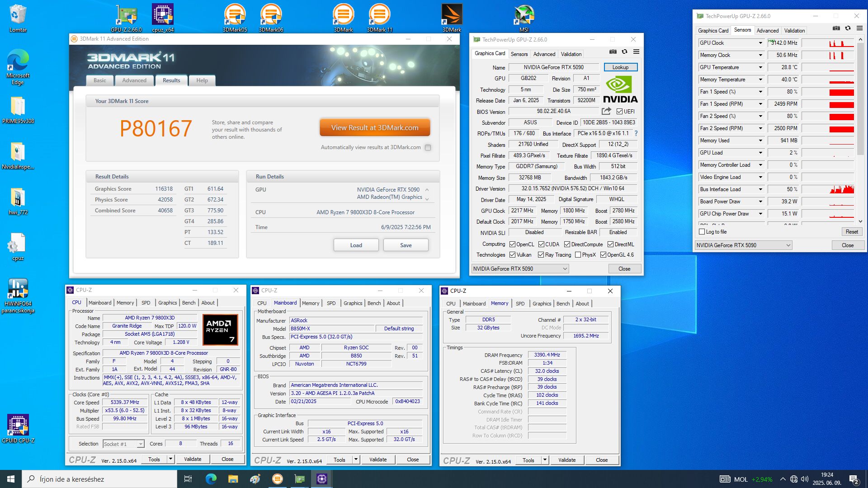
Task: Toggle the DirectML checkbox in GPU-Z
Action: [x=610, y=244]
